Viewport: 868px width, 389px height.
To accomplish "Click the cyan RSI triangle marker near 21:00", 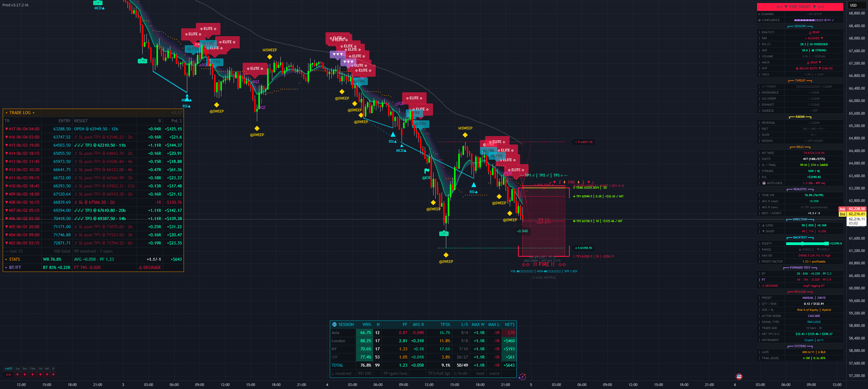I will [x=473, y=185].
